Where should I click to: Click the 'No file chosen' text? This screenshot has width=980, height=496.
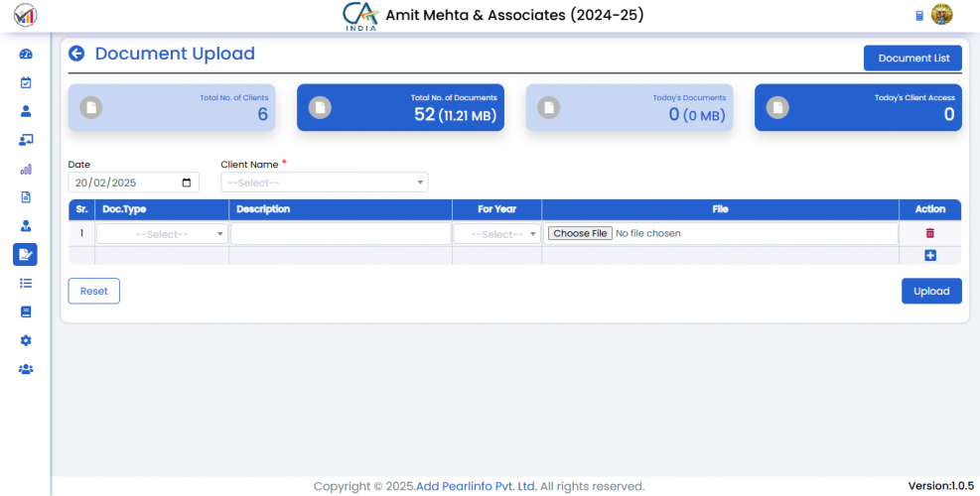tap(648, 233)
